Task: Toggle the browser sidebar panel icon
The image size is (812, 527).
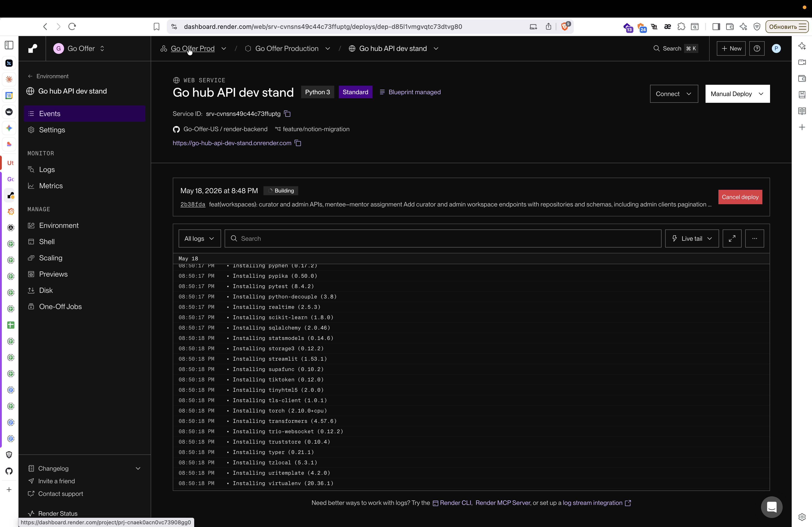Action: tap(716, 27)
